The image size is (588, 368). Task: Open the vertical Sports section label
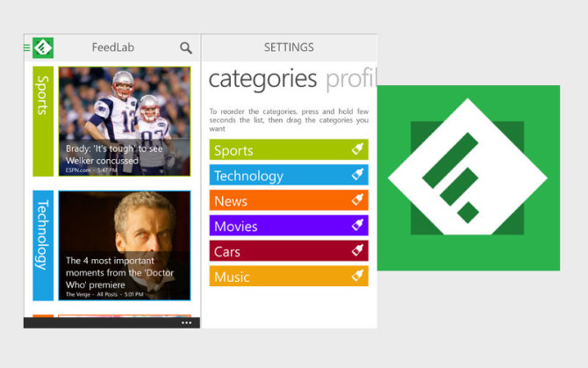coord(43,121)
